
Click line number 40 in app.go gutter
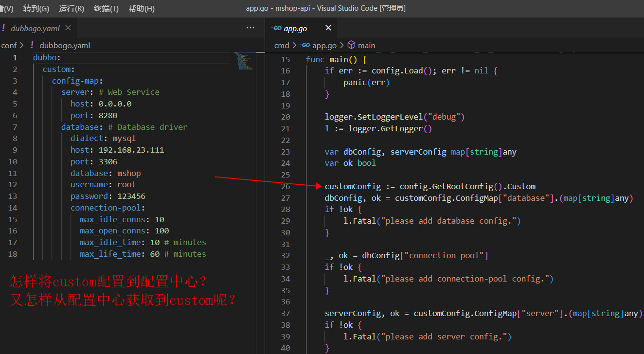tap(286, 348)
